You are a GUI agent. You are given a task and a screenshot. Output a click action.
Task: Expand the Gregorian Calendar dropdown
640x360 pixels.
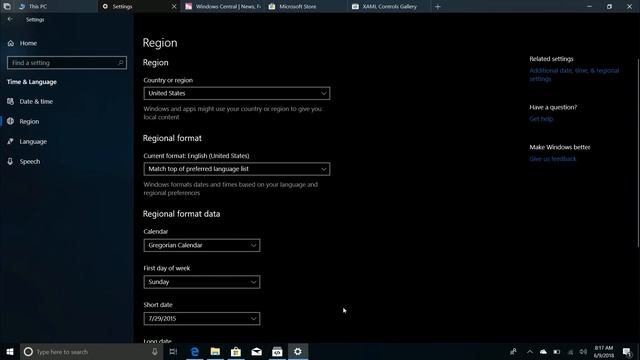pyautogui.click(x=202, y=245)
